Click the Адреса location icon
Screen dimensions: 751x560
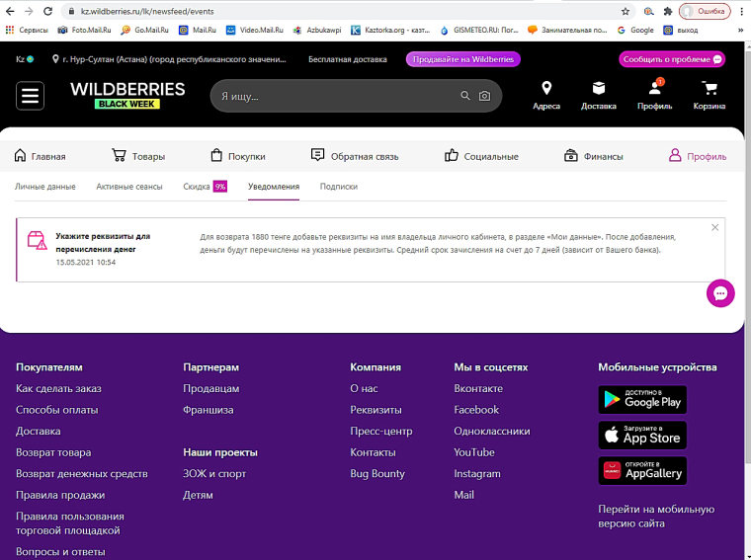pos(545,95)
